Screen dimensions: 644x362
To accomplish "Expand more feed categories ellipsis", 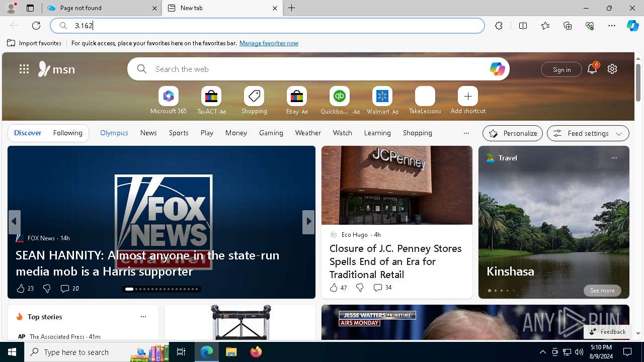I will coord(466,133).
